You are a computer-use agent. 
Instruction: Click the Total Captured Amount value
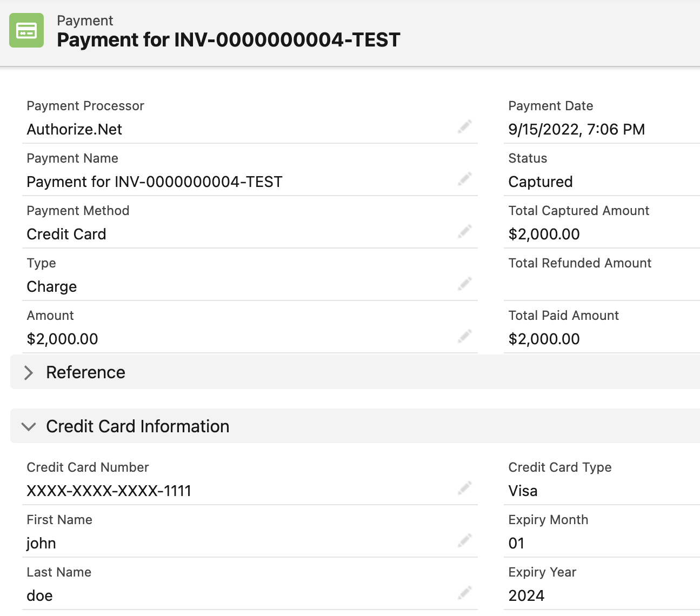[x=544, y=235]
